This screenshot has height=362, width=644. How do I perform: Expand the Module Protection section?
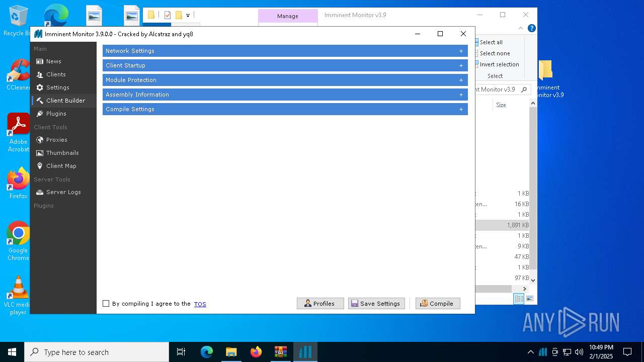coord(285,80)
